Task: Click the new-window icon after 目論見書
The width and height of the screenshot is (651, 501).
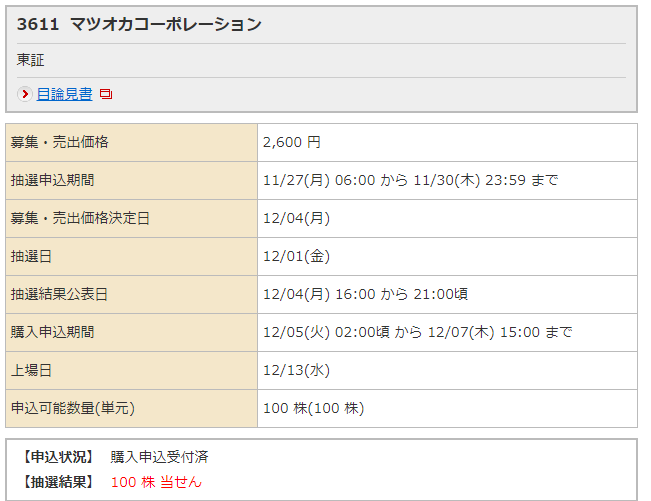Action: tap(106, 94)
